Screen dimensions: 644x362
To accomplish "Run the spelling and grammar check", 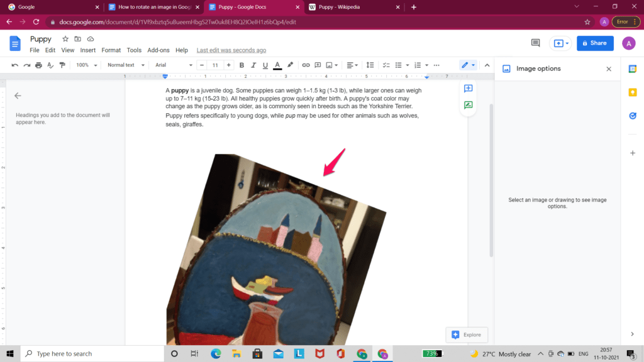I will coord(50,65).
